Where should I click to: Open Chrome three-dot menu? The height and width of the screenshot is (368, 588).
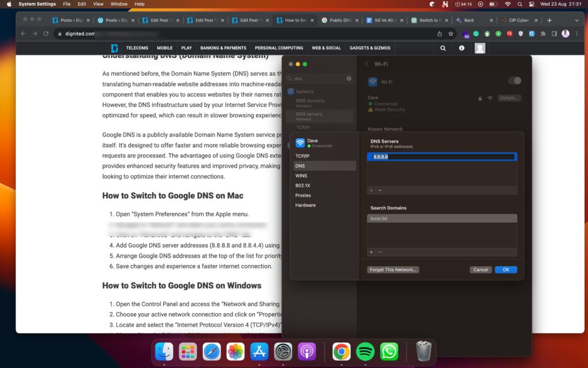(577, 34)
